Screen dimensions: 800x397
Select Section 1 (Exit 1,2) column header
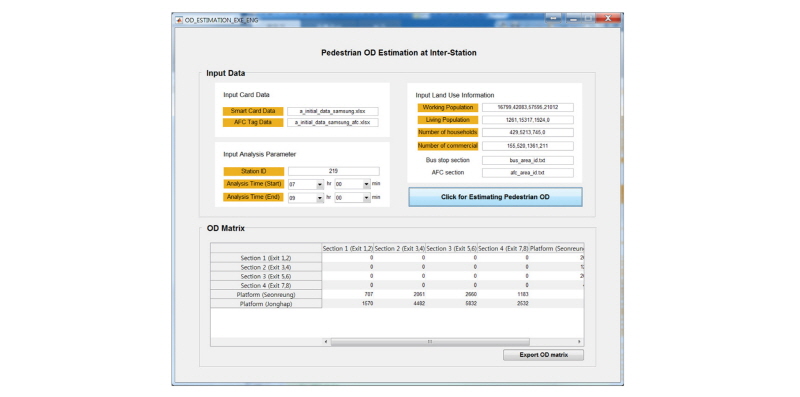tap(347, 249)
